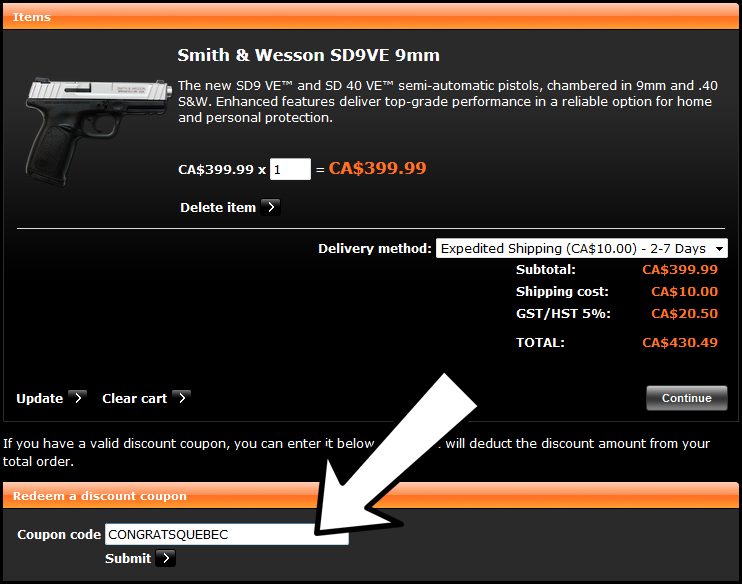742x584 pixels.
Task: Click the GST/HST CA$20.50 value
Action: pyautogui.click(x=684, y=313)
